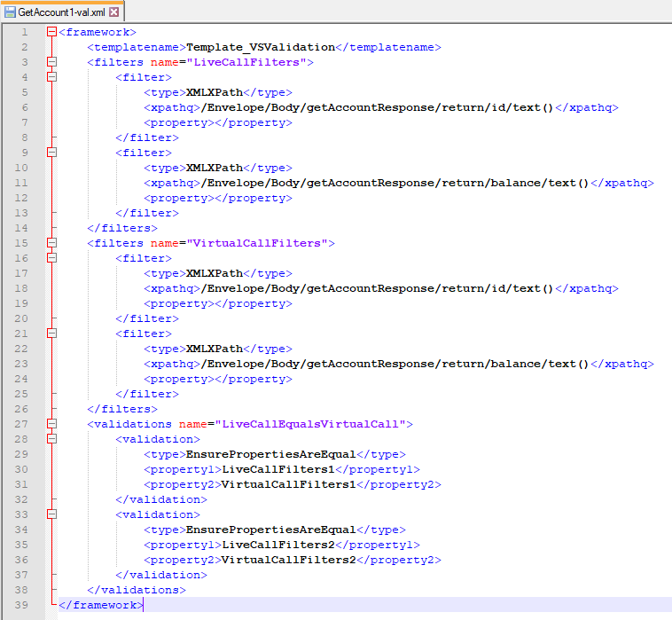Click the "LiveCallEqualsVirtualCall" attribute value
The height and width of the screenshot is (620, 672).
point(310,424)
